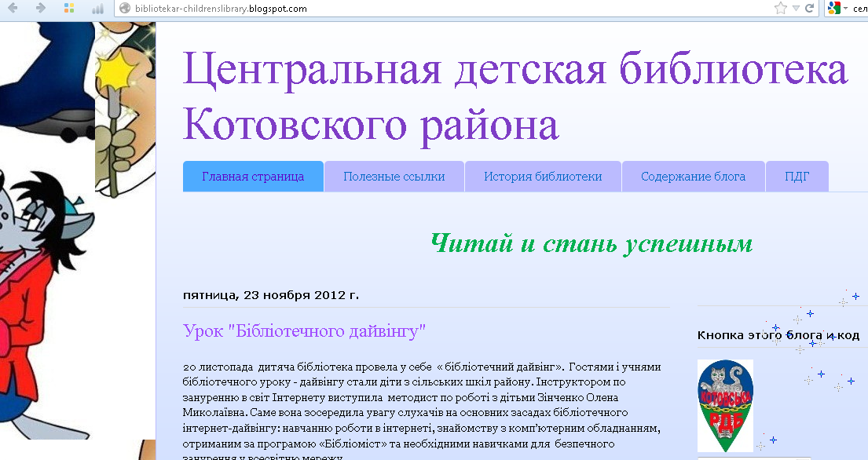Click the heading Кнопка этого блога и код
The image size is (868, 460).
click(x=778, y=335)
